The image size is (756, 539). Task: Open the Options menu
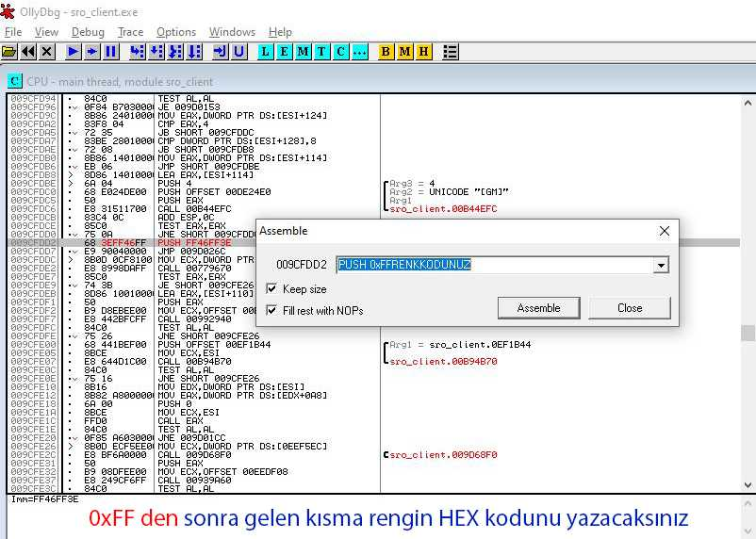176,32
